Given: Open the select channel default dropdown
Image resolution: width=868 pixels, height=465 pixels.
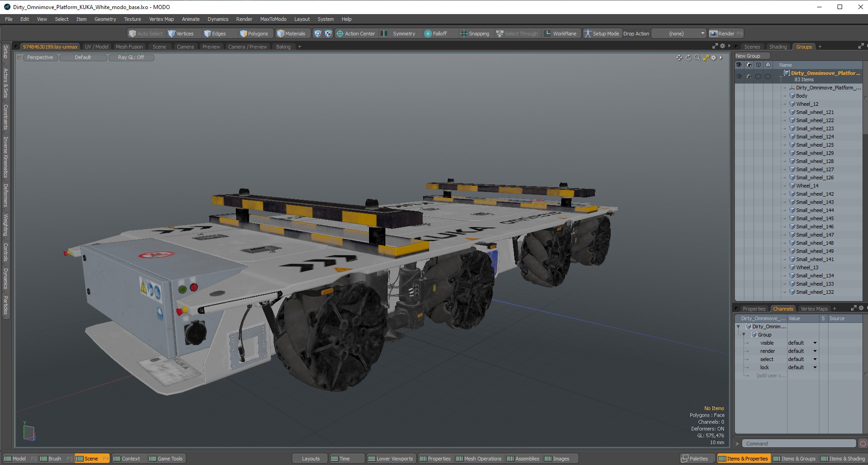Looking at the screenshot, I should 802,359.
